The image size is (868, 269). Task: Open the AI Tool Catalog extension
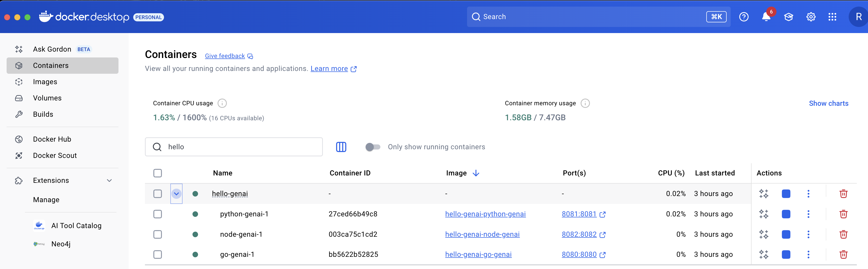click(76, 226)
